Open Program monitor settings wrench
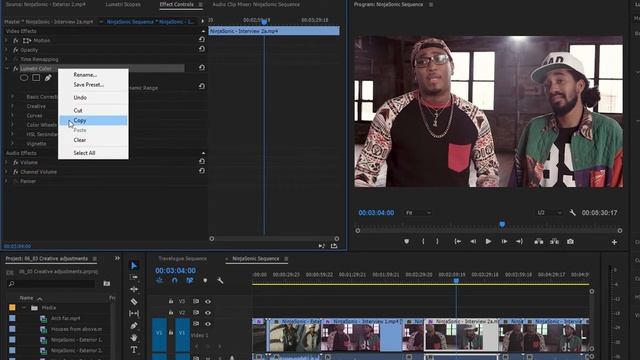640x360 pixels. coord(572,213)
